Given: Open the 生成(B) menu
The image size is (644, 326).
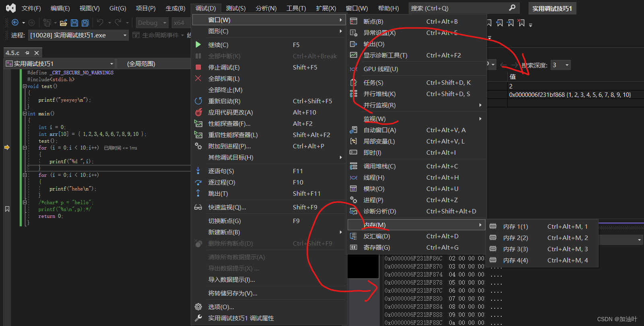Looking at the screenshot, I should (175, 8).
